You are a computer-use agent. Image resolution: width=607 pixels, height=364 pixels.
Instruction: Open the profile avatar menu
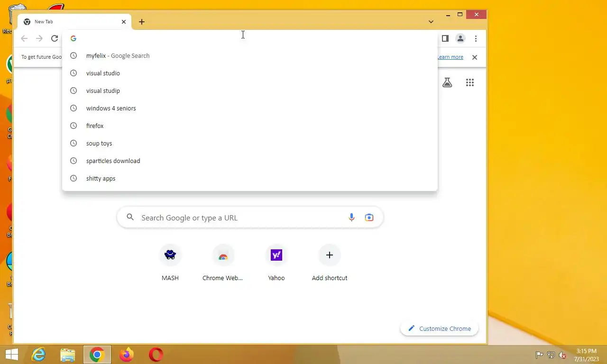pyautogui.click(x=460, y=38)
